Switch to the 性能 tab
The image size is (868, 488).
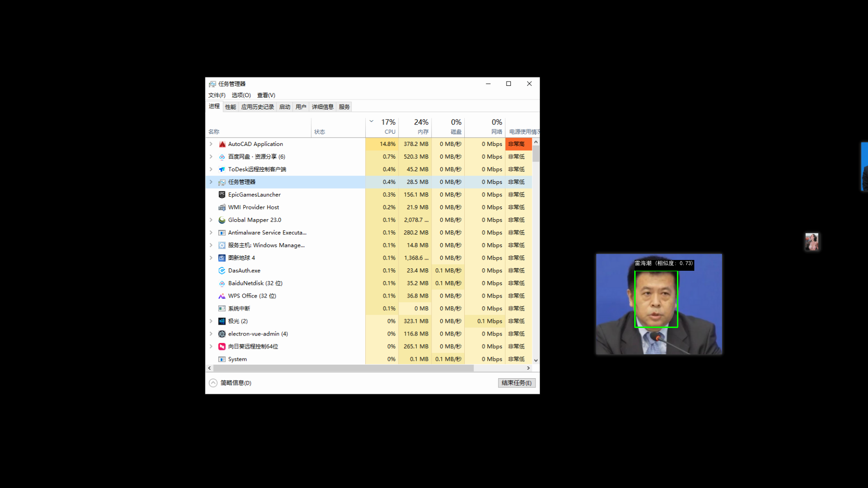[x=230, y=107]
